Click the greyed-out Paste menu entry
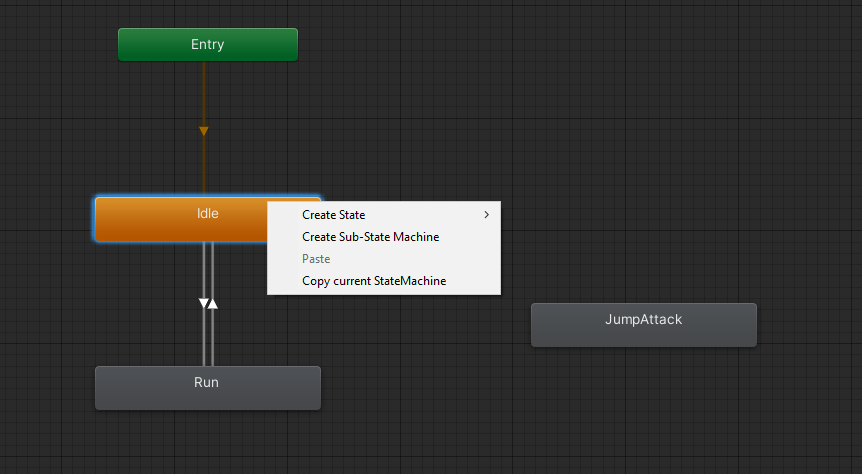862x474 pixels. [384, 259]
